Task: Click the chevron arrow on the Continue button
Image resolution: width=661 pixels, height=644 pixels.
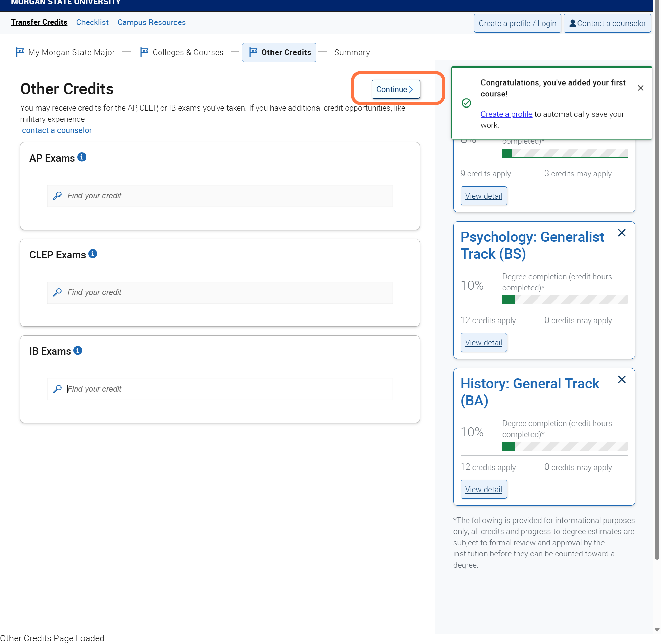Action: (x=411, y=89)
